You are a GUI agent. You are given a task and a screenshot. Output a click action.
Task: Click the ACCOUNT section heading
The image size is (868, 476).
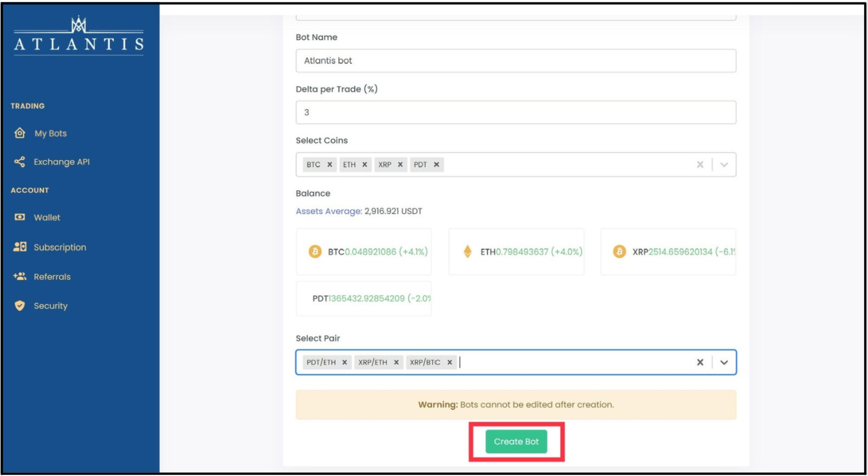pyautogui.click(x=30, y=190)
